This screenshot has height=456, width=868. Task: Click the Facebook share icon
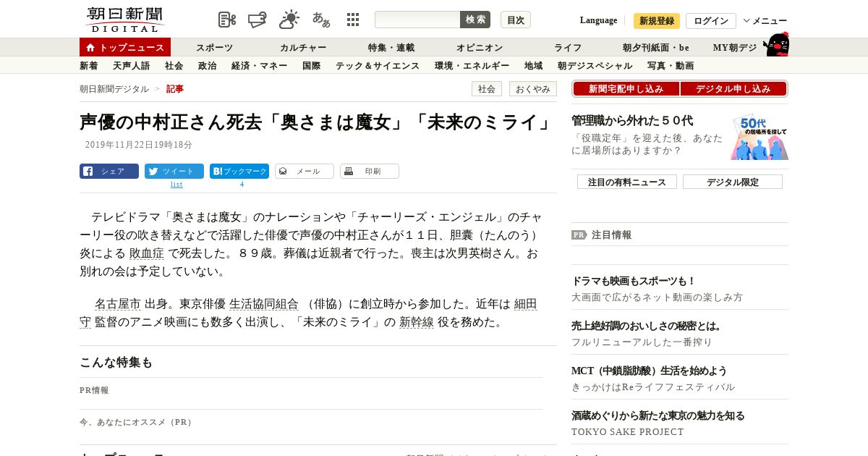pos(88,172)
